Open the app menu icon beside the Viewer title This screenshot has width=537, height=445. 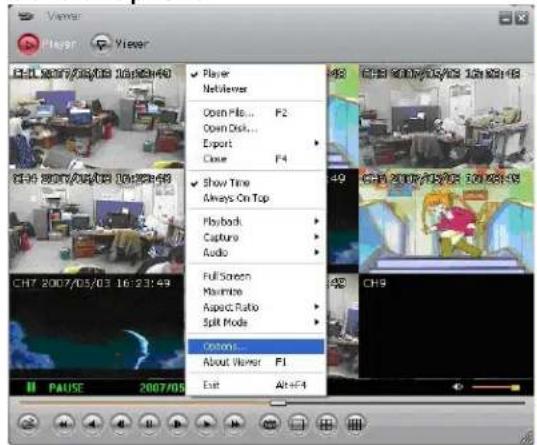[26, 16]
